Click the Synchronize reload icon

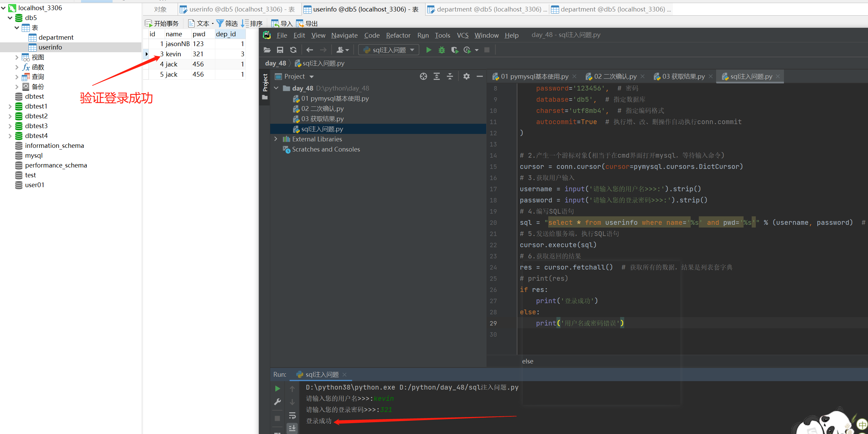pos(293,50)
